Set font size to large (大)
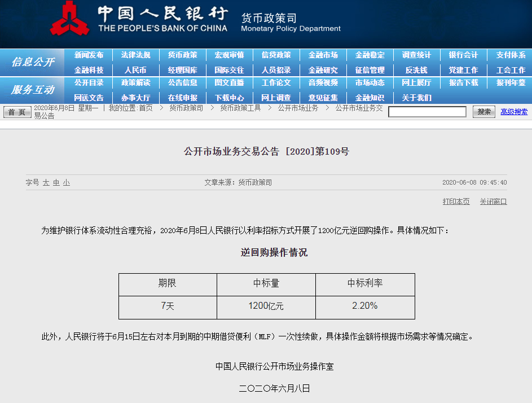532x403 pixels. point(46,183)
